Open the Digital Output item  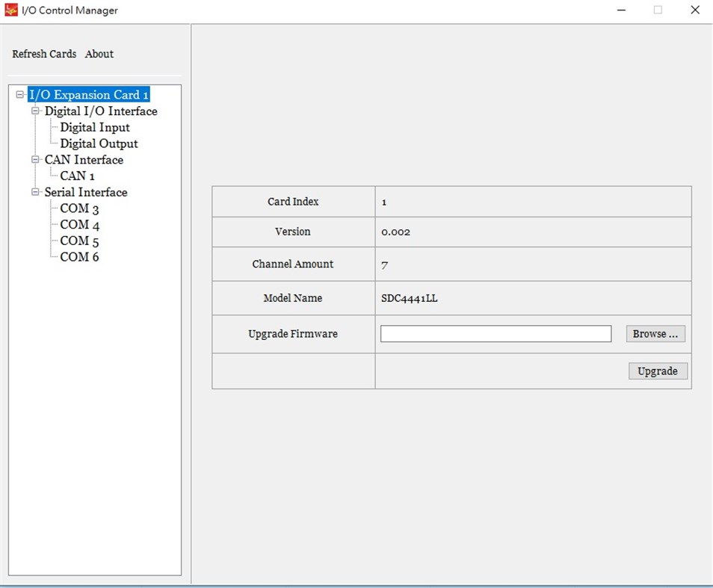[99, 143]
